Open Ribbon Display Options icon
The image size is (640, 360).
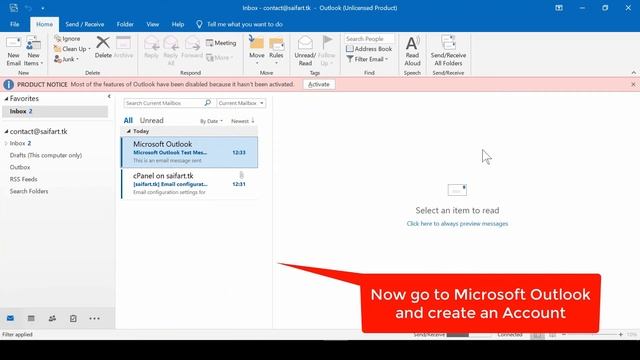(x=559, y=8)
